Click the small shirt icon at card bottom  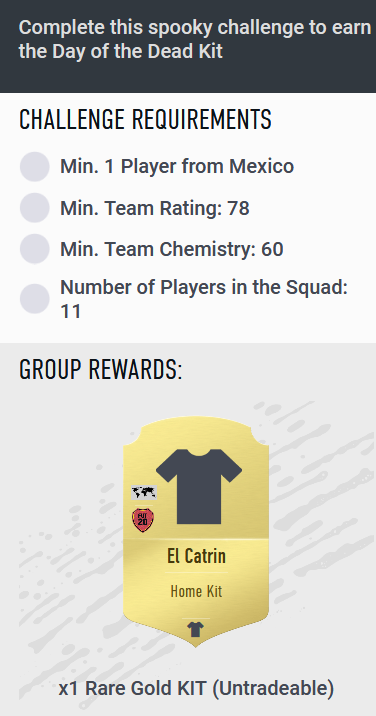point(196,629)
